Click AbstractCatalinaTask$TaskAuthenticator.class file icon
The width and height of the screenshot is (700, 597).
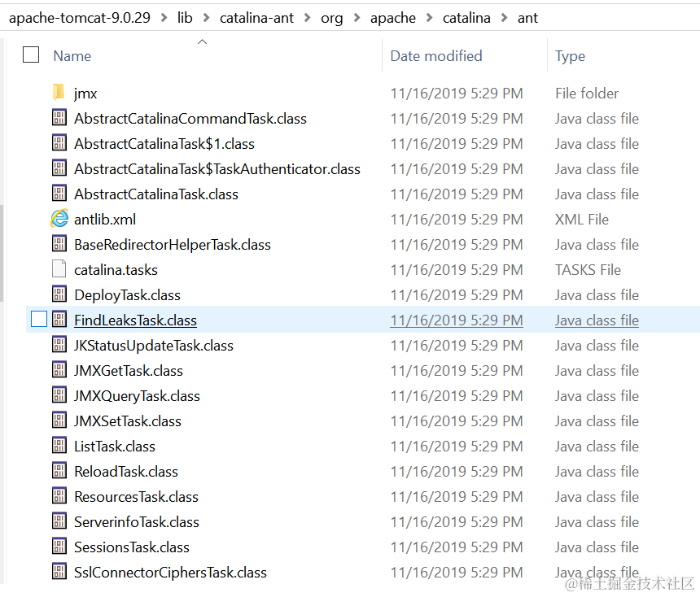pyautogui.click(x=59, y=168)
